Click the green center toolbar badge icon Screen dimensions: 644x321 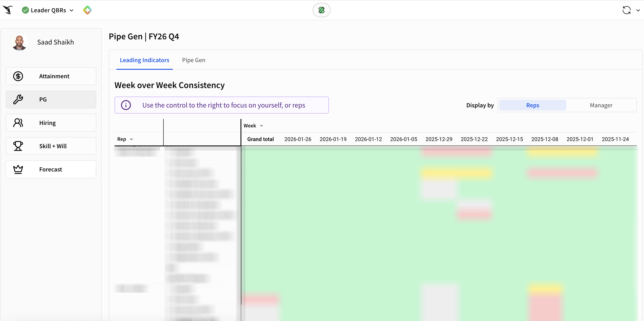[321, 10]
